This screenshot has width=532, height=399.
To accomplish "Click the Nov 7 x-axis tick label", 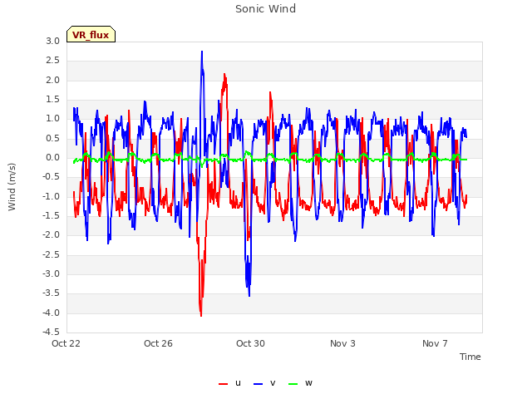I will pyautogui.click(x=435, y=343).
